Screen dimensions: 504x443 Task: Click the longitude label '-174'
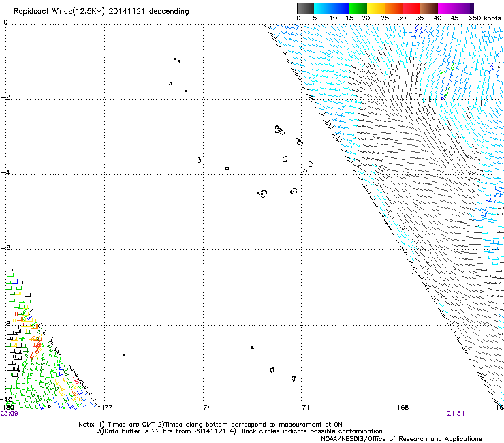pos(203,408)
